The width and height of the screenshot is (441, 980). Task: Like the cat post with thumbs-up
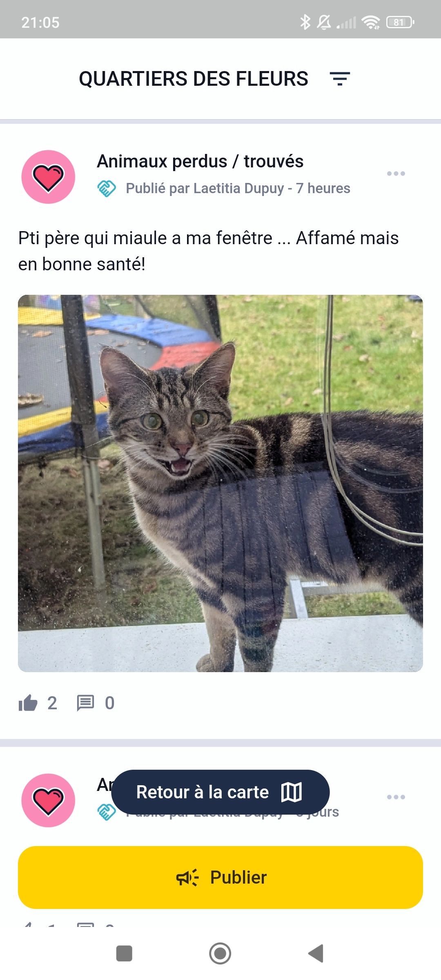[x=28, y=703]
